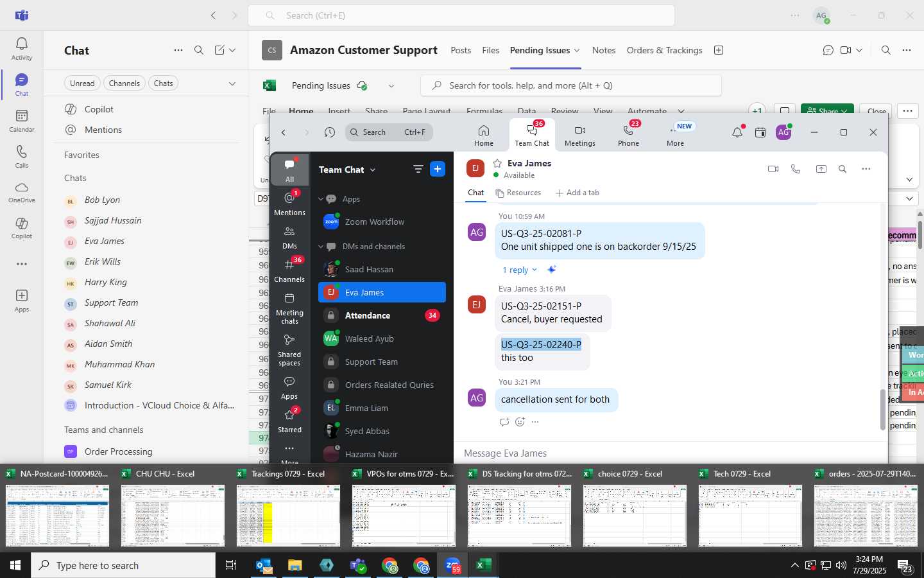Open Activity in Teams sidebar
This screenshot has width=924, height=578.
tap(21, 49)
